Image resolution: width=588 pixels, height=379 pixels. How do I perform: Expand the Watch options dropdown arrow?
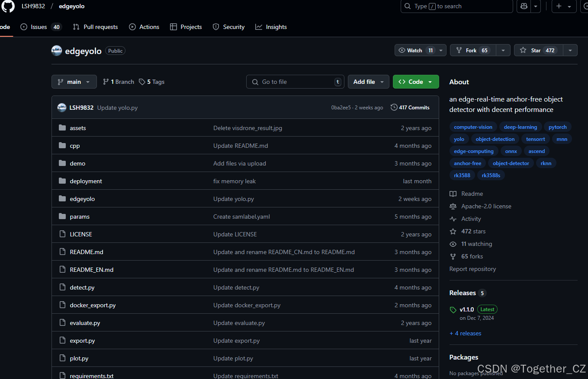click(441, 51)
